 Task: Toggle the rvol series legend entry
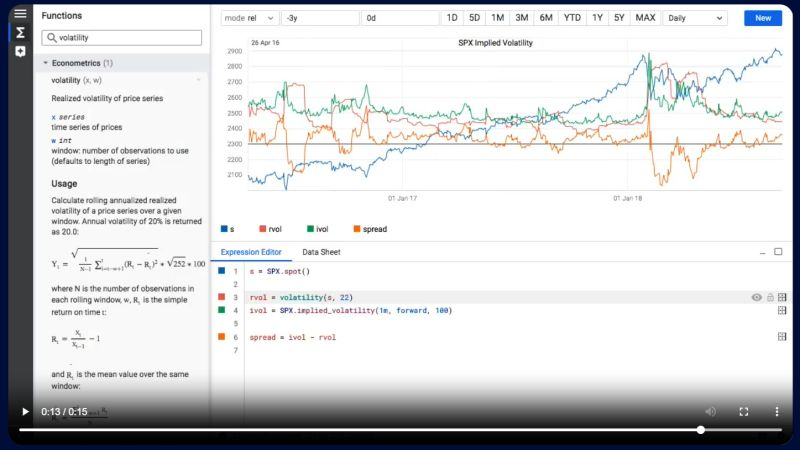[270, 229]
